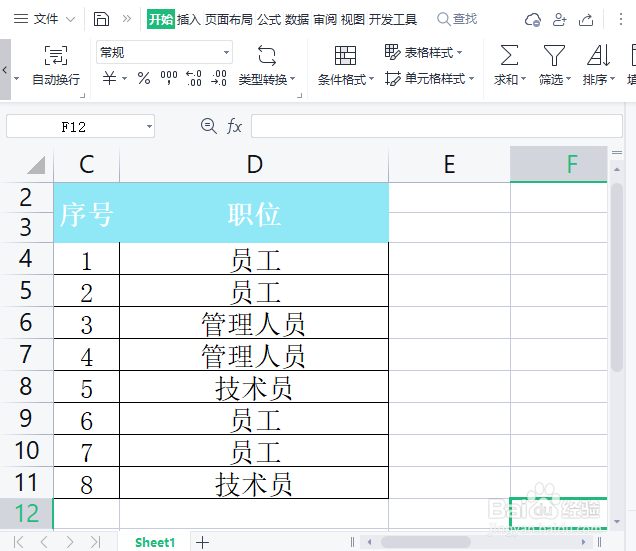Select column E header
The height and width of the screenshot is (551, 636).
pos(449,164)
